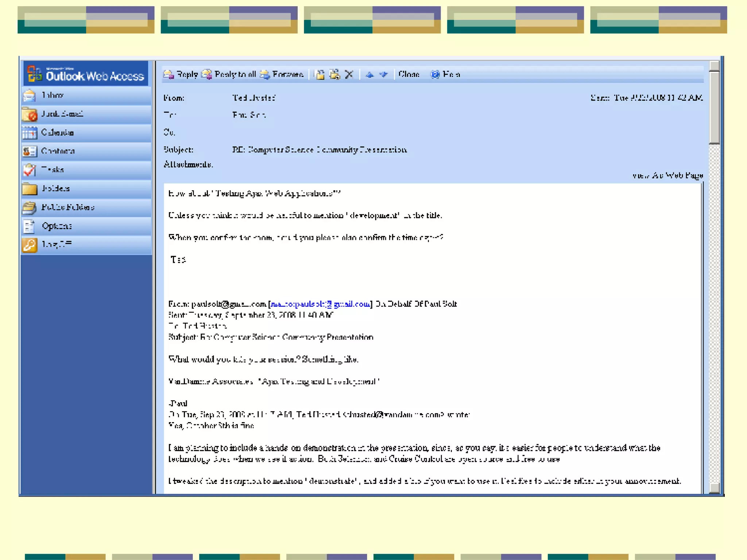
Task: Open Contacts in the sidebar
Action: click(x=86, y=151)
